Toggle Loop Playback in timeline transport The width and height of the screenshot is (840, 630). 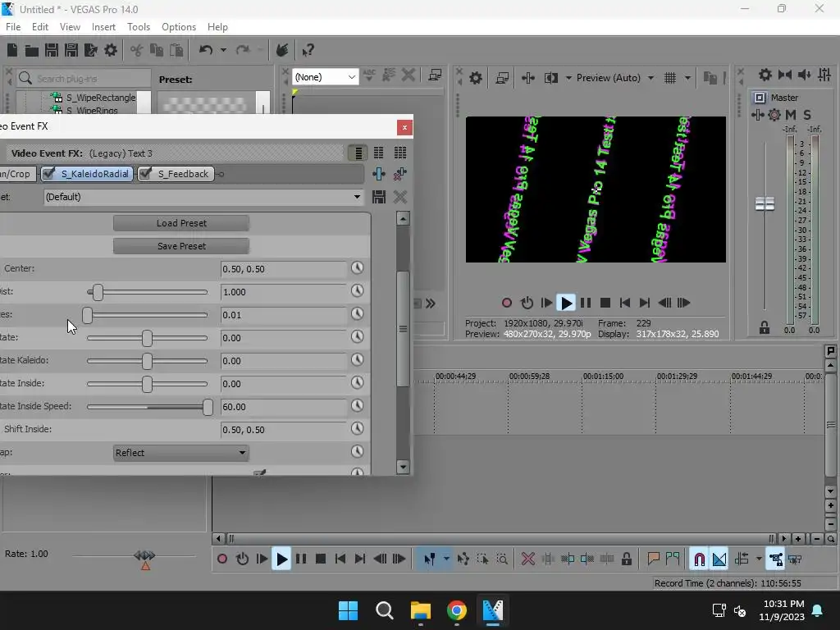pos(242,559)
